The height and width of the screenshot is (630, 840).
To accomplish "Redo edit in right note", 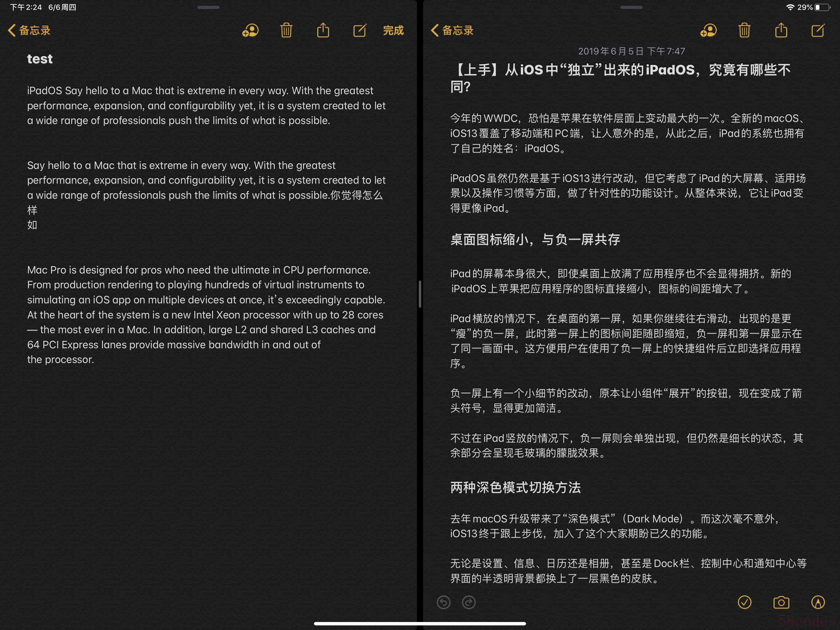I will [x=469, y=602].
